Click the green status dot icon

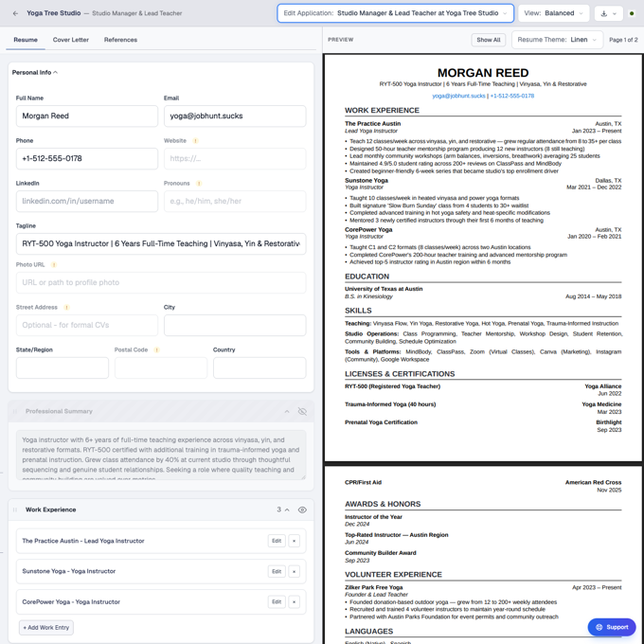coord(632,13)
